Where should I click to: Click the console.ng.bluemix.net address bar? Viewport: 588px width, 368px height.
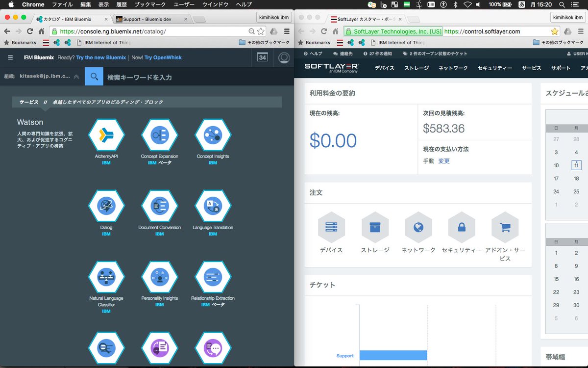(157, 31)
